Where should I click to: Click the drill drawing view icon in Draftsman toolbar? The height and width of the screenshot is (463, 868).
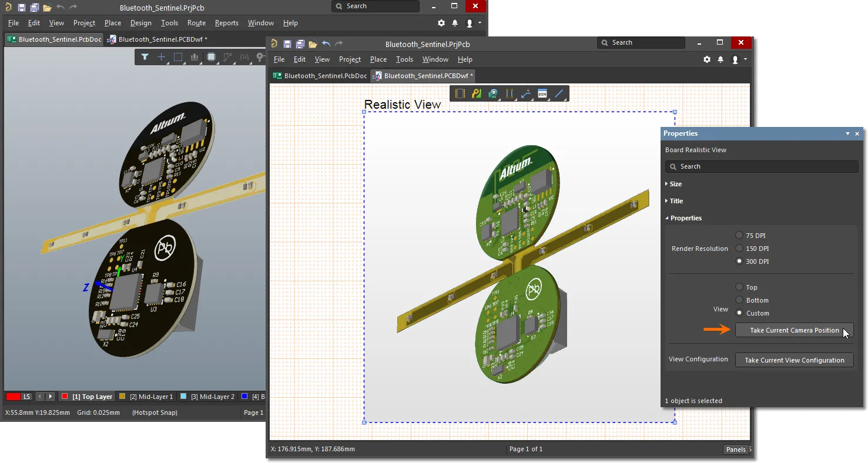[x=510, y=93]
